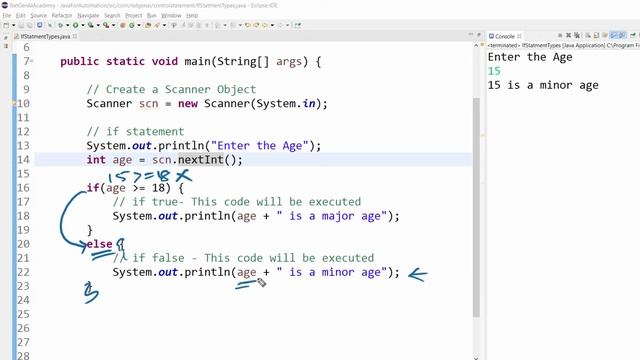The image size is (640, 360).
Task: Close the Console view tab
Action: click(519, 36)
